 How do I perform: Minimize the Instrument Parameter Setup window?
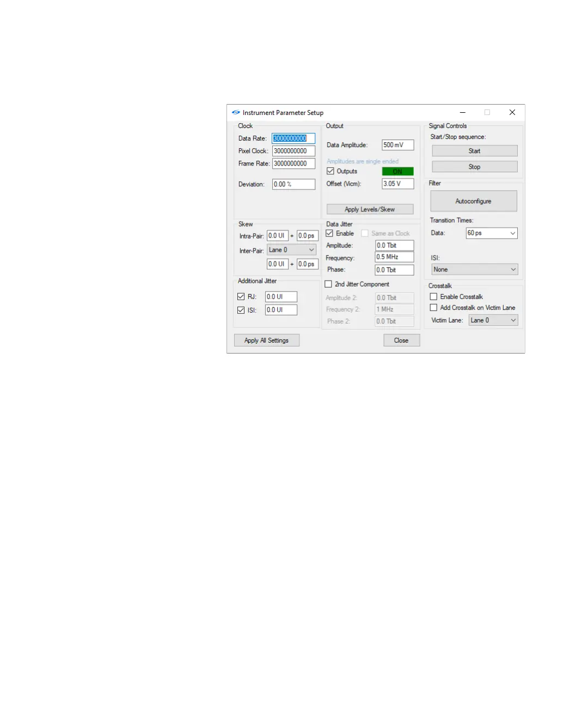click(463, 112)
